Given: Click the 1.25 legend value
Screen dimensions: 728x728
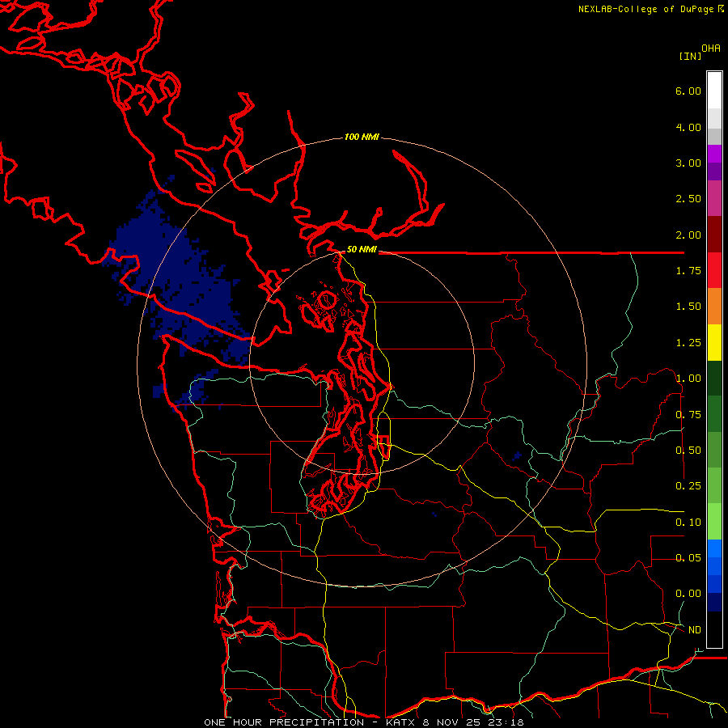Looking at the screenshot, I should (x=688, y=343).
